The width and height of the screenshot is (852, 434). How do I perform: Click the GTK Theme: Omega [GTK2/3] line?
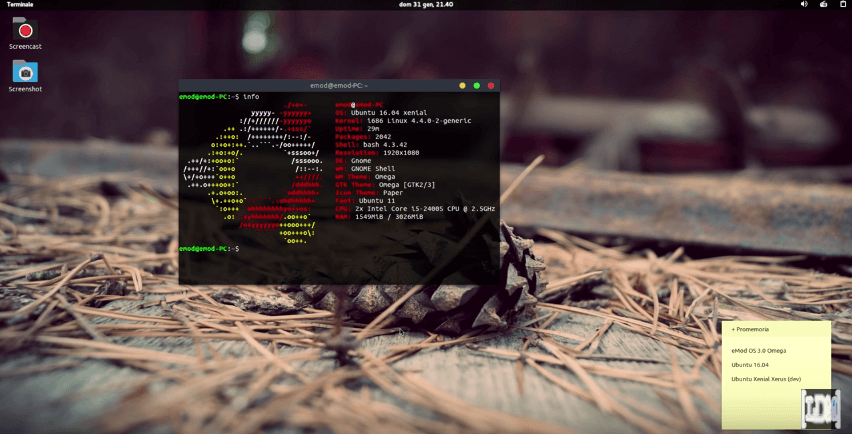pyautogui.click(x=385, y=185)
